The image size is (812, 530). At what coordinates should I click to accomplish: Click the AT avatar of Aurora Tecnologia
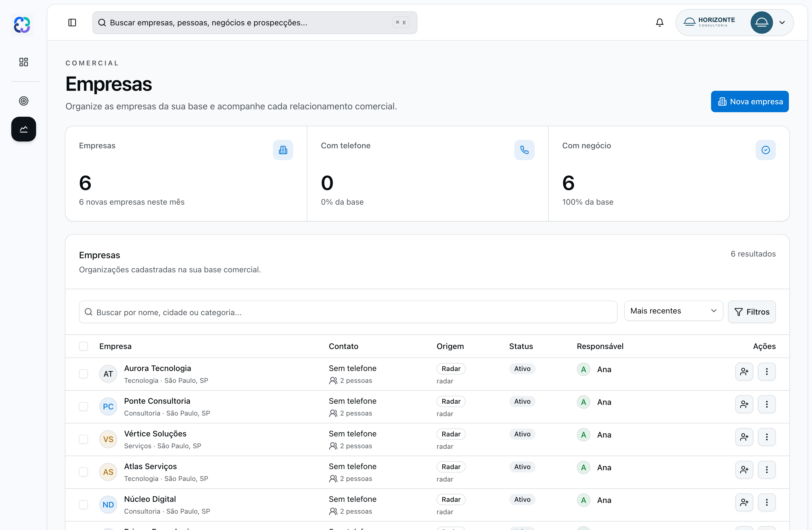108,374
